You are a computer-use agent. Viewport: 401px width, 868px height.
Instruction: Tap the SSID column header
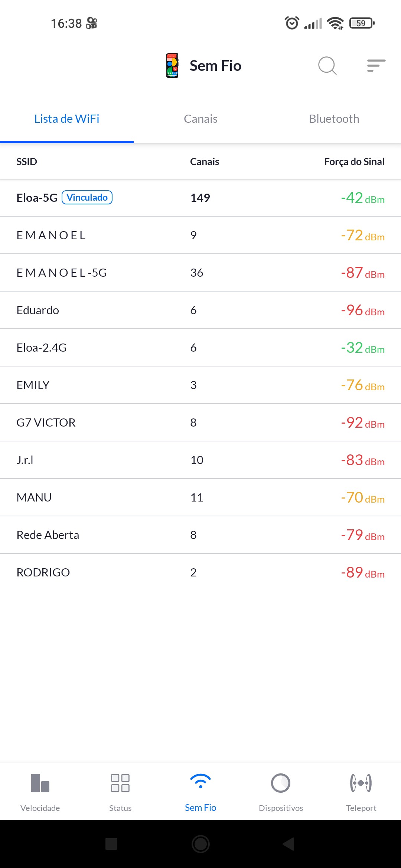click(x=27, y=162)
